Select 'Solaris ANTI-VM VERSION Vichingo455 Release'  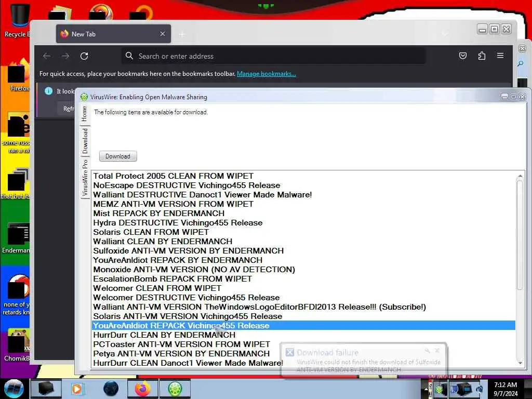click(303, 316)
